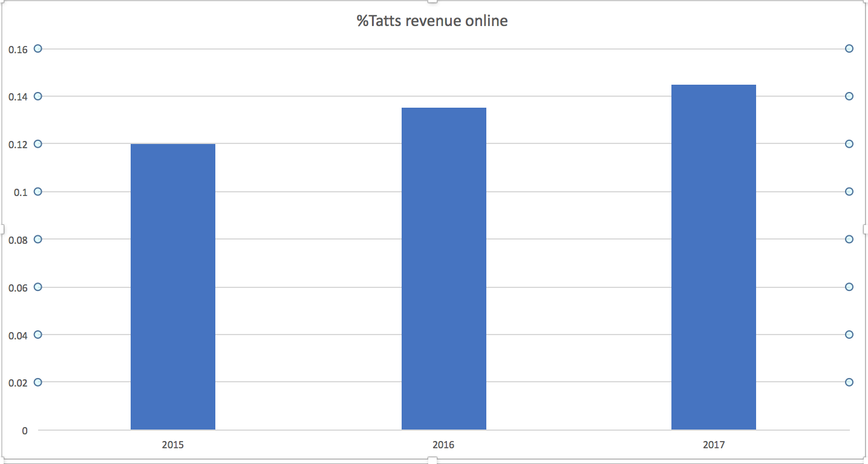This screenshot has width=868, height=464.
Task: Click the 2017 label on x-axis
Action: tap(713, 445)
